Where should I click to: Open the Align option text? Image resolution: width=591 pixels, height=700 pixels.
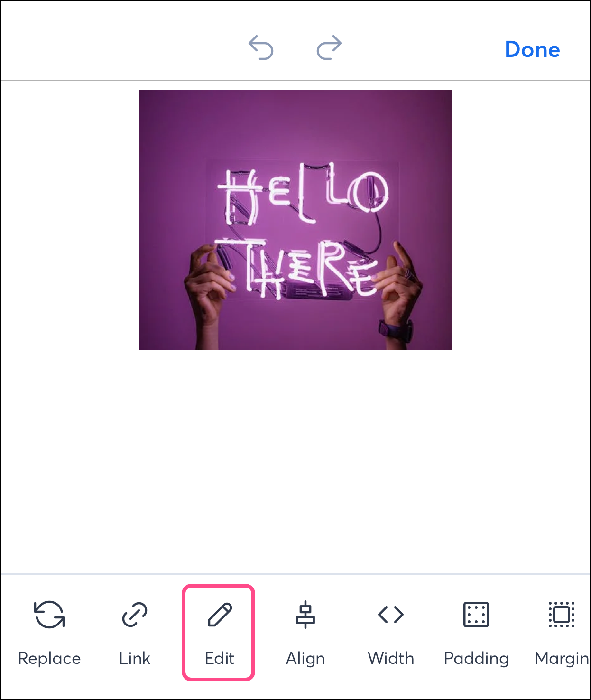[x=305, y=659]
